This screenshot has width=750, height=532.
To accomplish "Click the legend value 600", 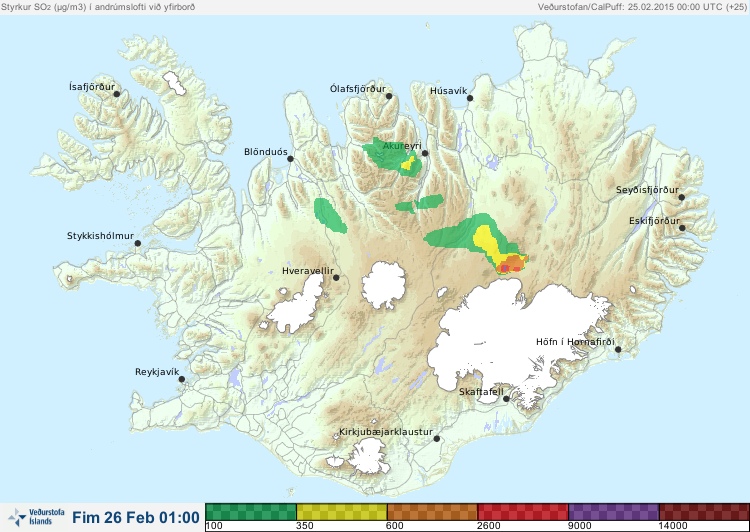I will (x=395, y=526).
